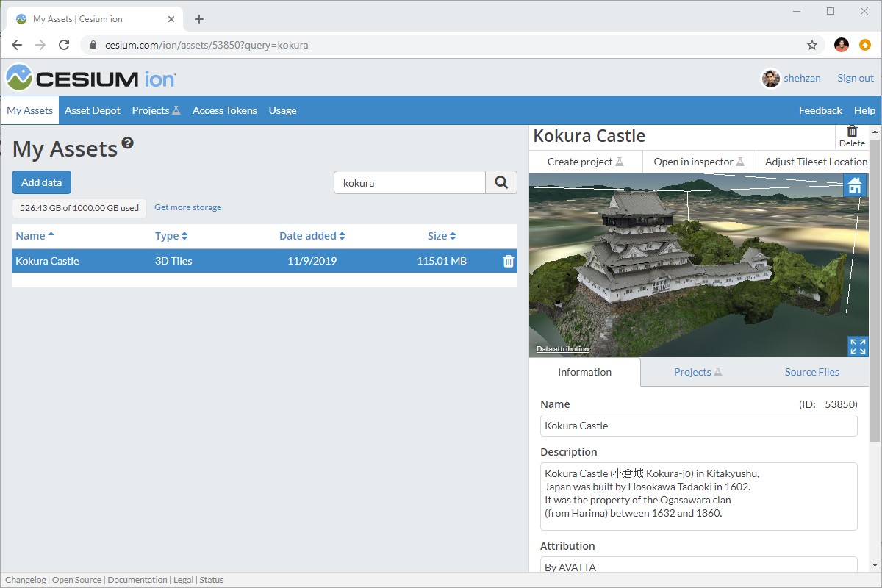Delete Kokura Castle row via trash icon
Screen dimensions: 882x588
[508, 261]
